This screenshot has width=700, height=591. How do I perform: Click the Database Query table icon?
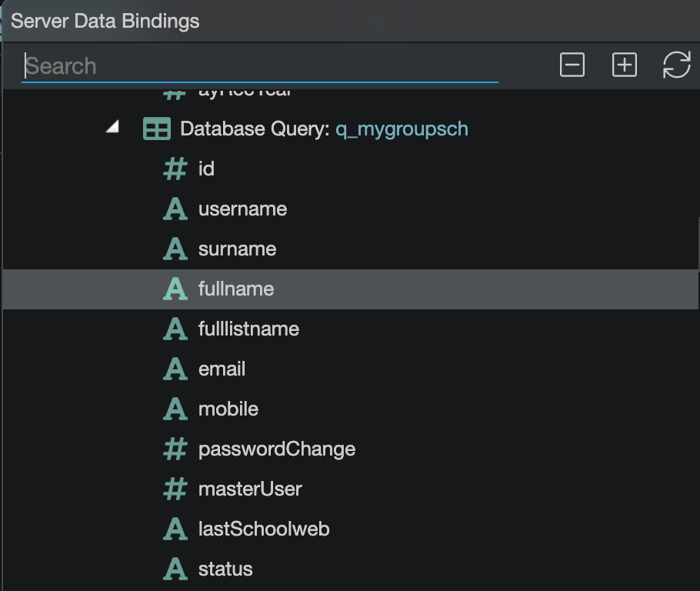[157, 129]
